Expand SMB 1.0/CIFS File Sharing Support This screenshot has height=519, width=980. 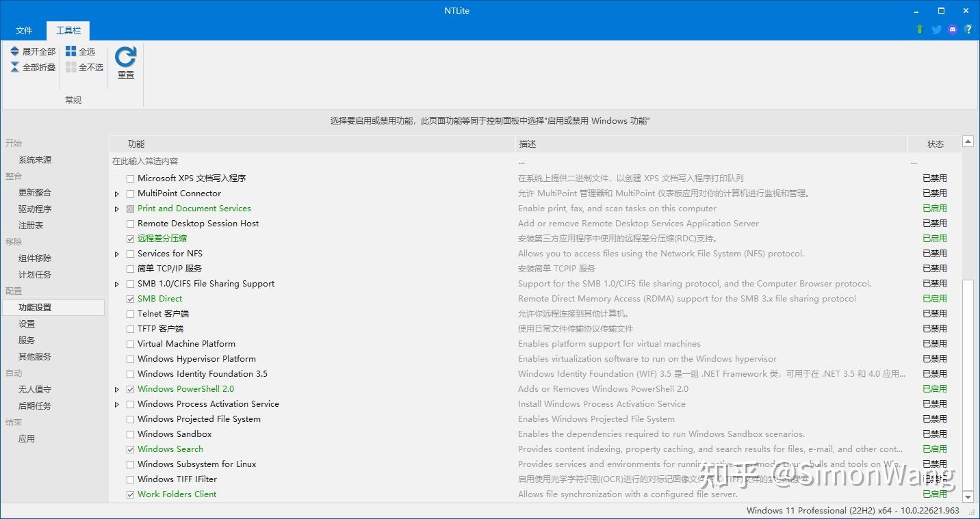point(116,283)
